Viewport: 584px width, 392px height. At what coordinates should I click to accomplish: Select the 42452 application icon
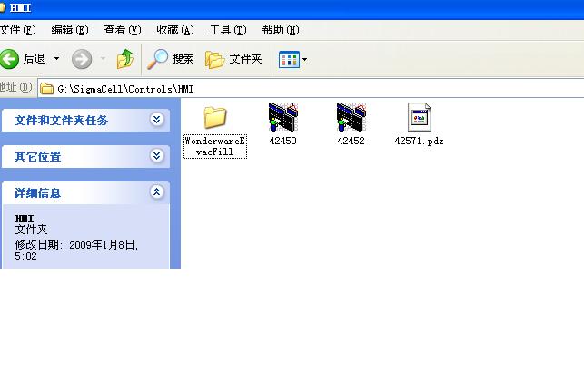tap(351, 118)
